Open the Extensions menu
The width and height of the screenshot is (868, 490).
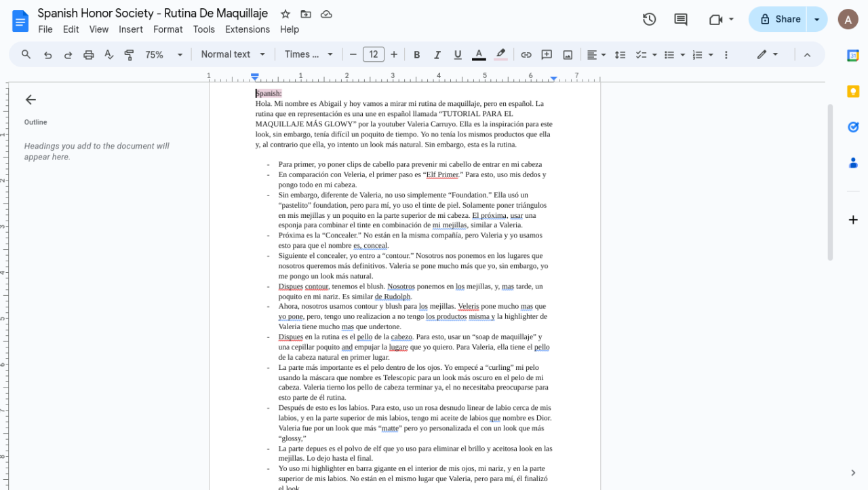click(x=248, y=29)
